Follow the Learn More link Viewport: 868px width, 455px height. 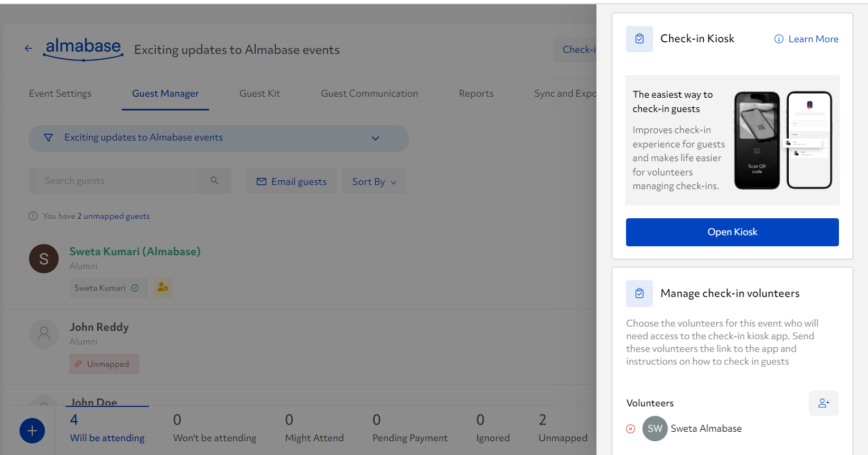pos(813,39)
